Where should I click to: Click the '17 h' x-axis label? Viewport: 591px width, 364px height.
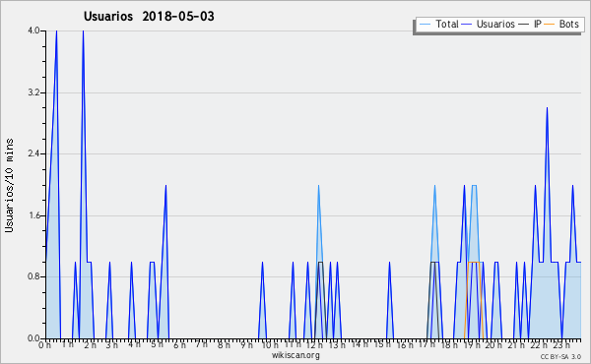point(427,344)
